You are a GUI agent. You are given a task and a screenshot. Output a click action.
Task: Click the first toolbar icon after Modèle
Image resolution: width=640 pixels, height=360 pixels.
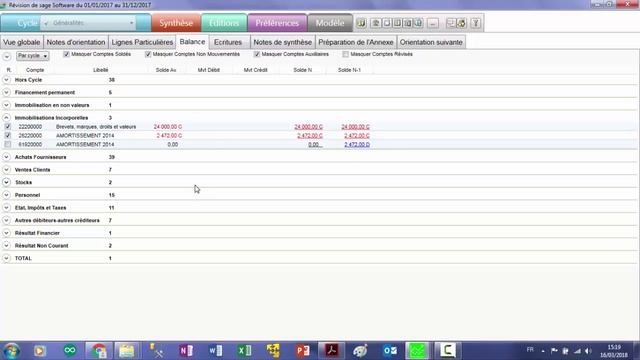(x=361, y=23)
